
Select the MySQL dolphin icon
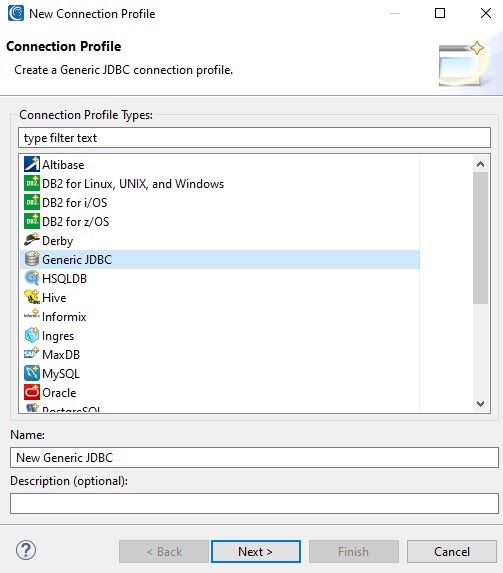click(32, 373)
